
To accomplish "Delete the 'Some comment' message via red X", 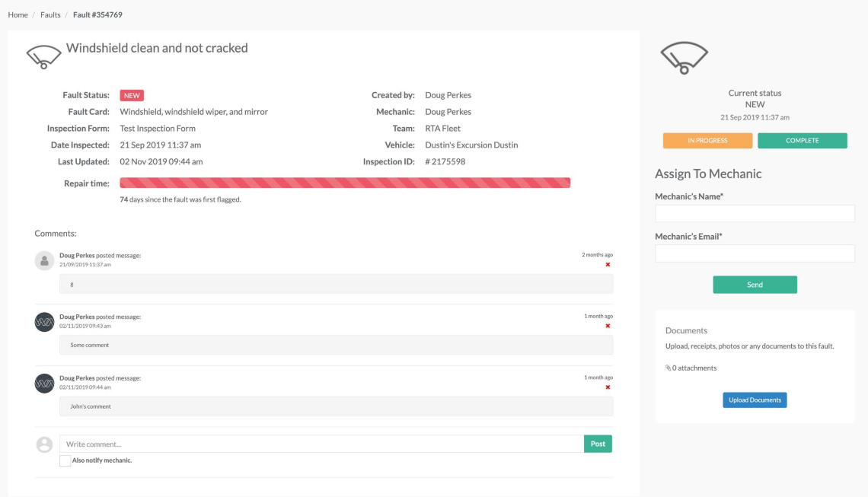I will pos(608,326).
